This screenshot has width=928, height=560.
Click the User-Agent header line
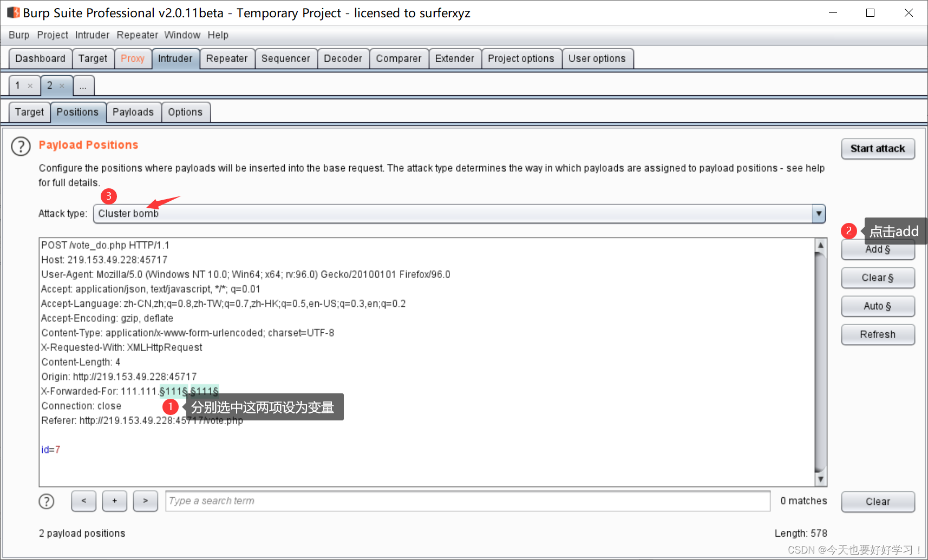click(246, 274)
